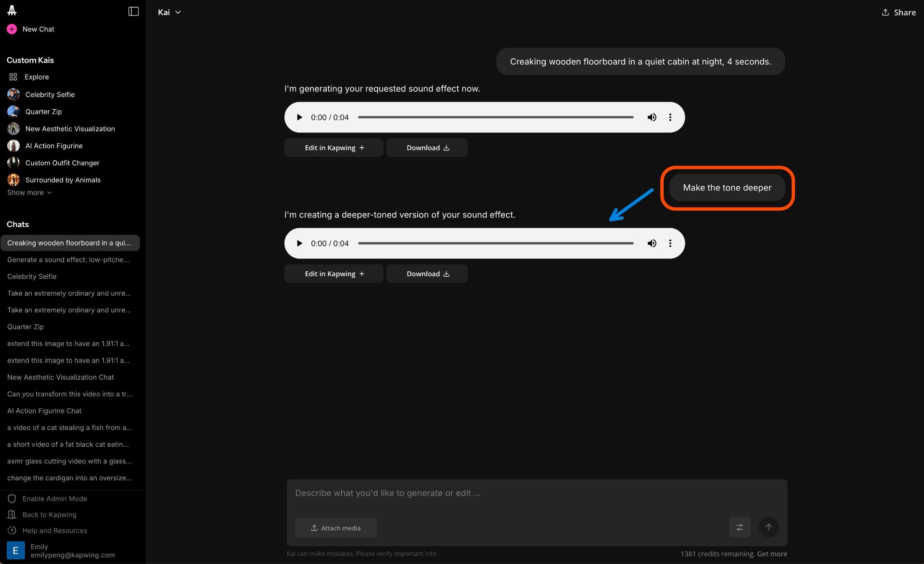The image size is (924, 564).
Task: Collapse the left sidebar
Action: [x=133, y=12]
